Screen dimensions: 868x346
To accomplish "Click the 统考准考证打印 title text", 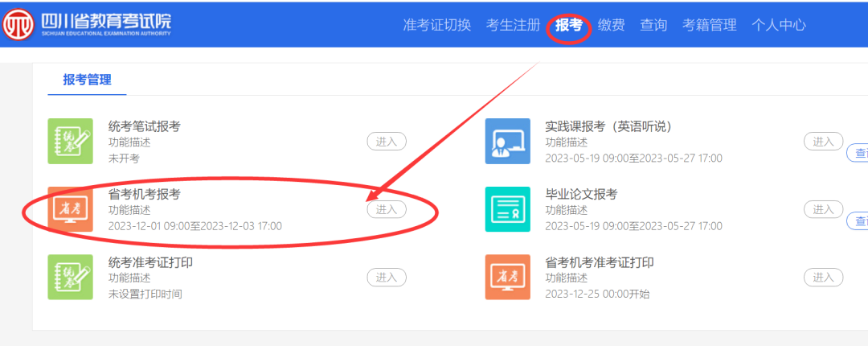I will click(150, 262).
